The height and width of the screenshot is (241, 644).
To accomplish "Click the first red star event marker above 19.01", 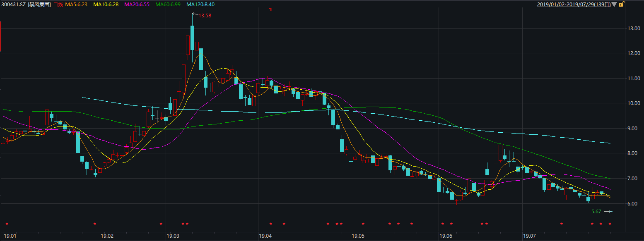I will point(7,224).
